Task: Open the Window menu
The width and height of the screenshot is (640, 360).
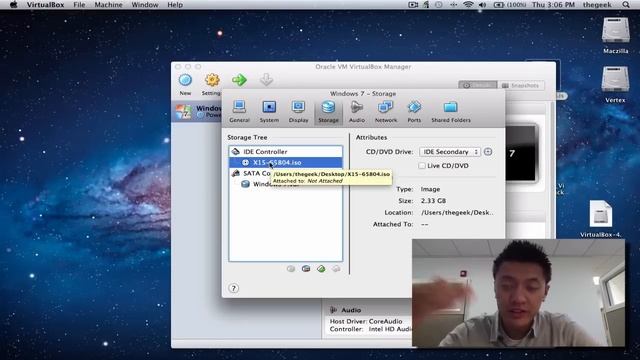Action: click(144, 5)
